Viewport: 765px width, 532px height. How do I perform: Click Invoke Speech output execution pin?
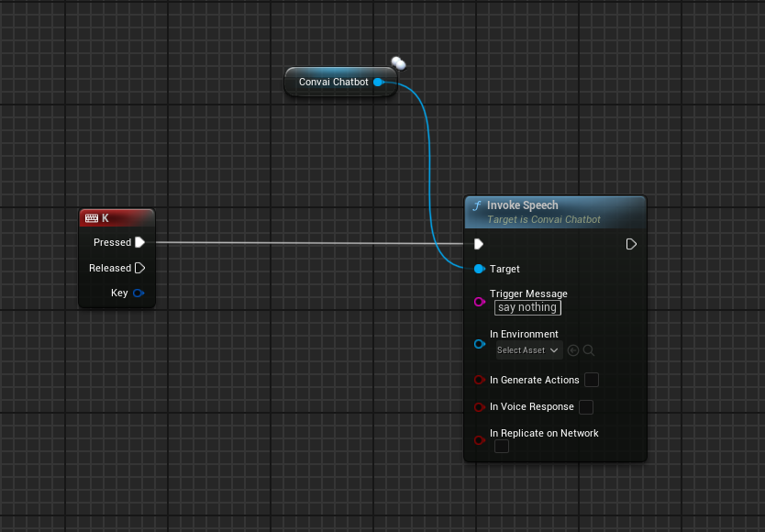pyautogui.click(x=631, y=244)
